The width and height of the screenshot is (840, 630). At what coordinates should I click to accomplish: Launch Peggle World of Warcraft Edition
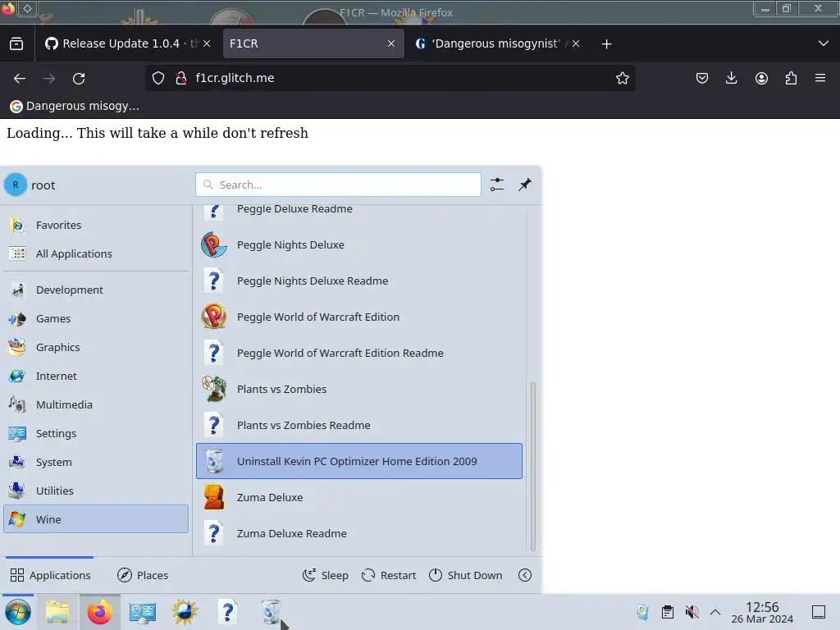(359, 317)
